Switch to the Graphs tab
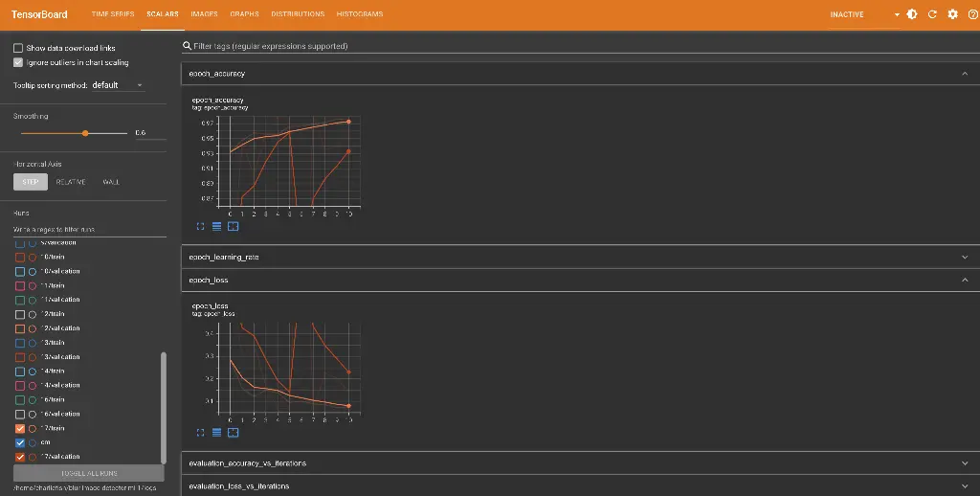980x496 pixels. [244, 14]
